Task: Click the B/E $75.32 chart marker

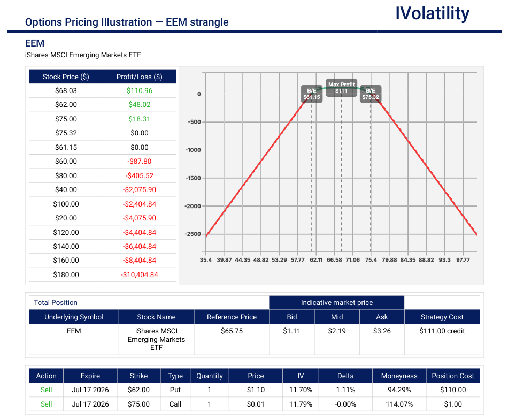Action: coord(371,94)
